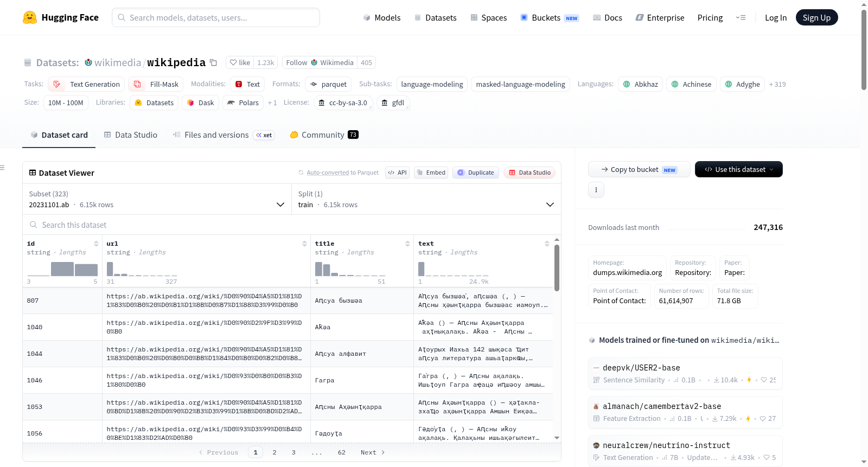Open the Models menu item

coord(382,17)
